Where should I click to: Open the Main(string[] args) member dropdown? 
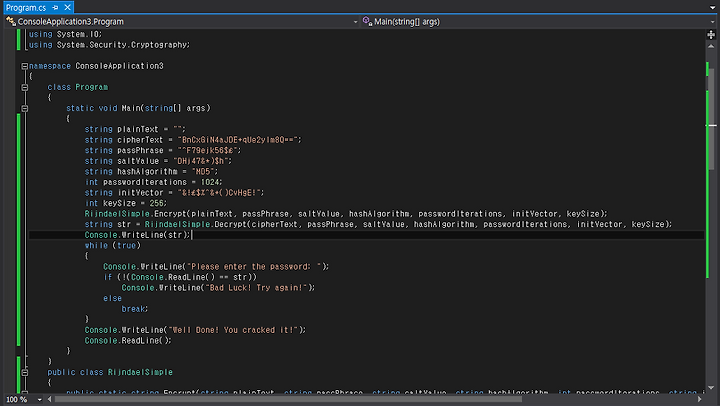[713, 22]
